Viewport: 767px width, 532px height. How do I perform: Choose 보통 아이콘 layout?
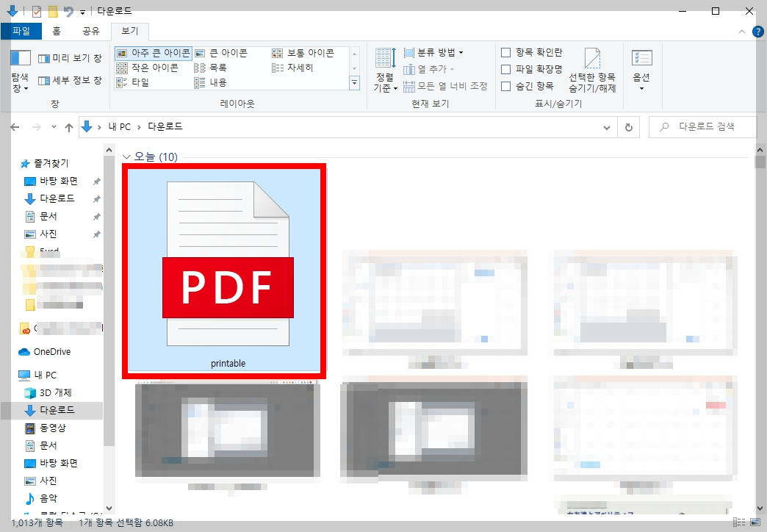coord(303,53)
